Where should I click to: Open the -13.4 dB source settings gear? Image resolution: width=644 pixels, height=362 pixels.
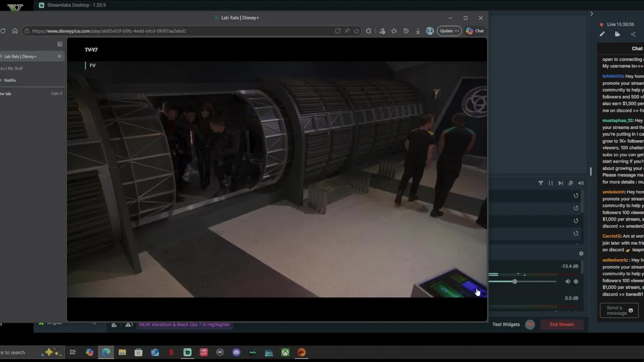(576, 282)
